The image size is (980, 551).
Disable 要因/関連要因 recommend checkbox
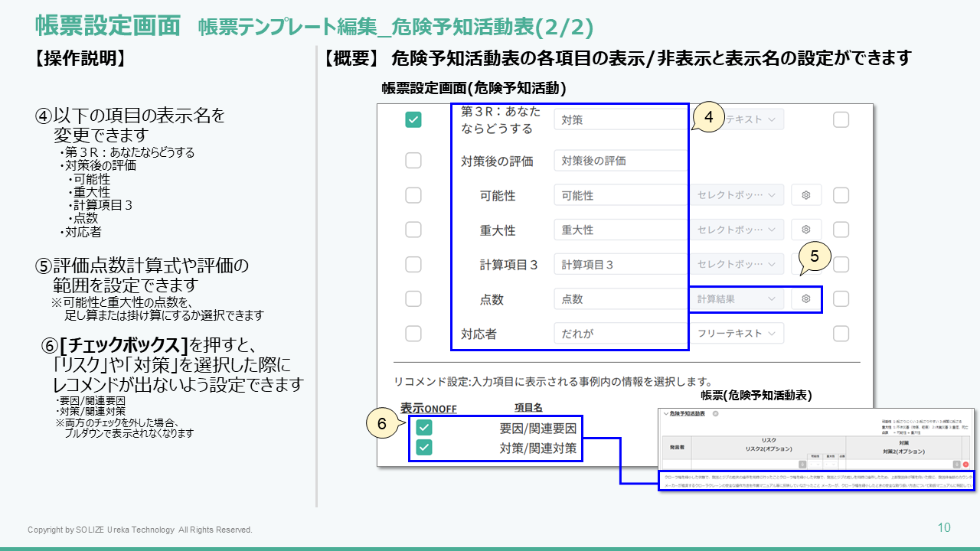click(x=424, y=428)
